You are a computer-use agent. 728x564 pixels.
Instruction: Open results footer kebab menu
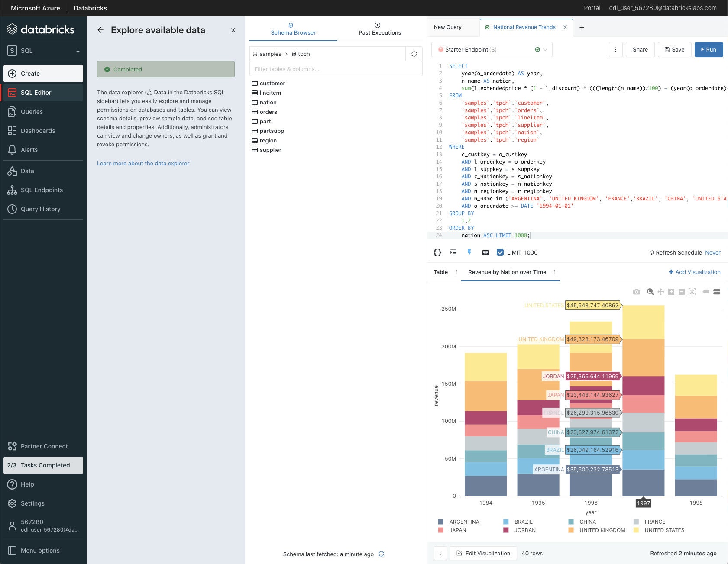[440, 553]
